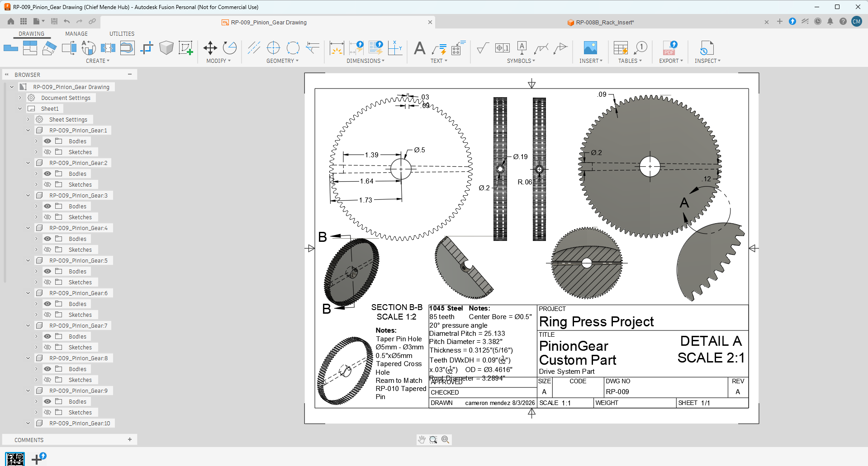
Task: Click the Export PDF icon
Action: coord(670,48)
